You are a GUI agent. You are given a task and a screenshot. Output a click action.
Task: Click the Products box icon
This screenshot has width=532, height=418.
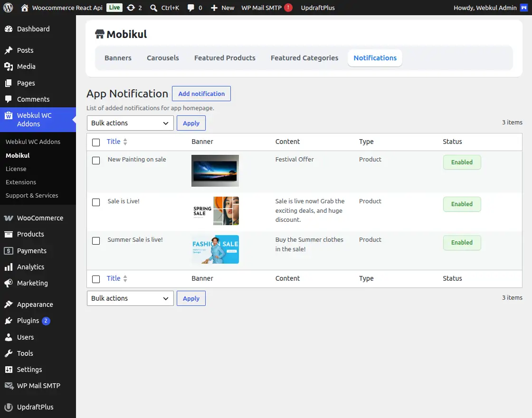point(9,234)
